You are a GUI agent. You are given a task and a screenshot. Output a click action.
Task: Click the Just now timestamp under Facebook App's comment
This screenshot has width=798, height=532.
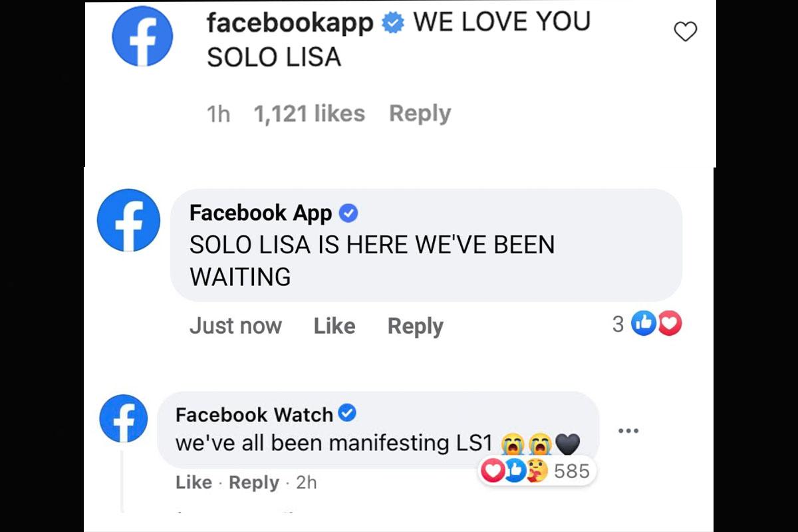(x=235, y=326)
